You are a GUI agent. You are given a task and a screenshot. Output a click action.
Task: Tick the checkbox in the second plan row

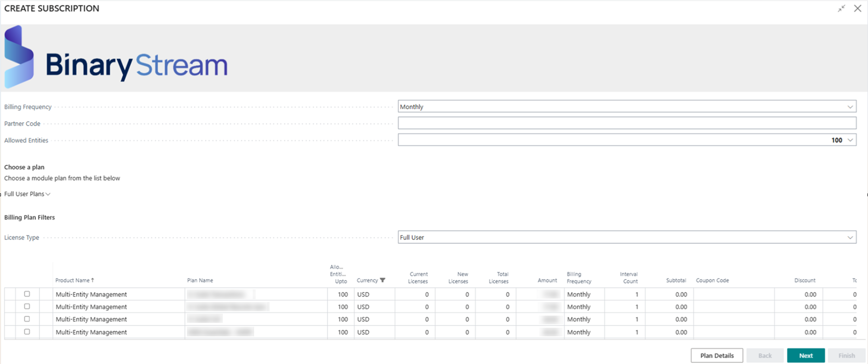pyautogui.click(x=27, y=306)
